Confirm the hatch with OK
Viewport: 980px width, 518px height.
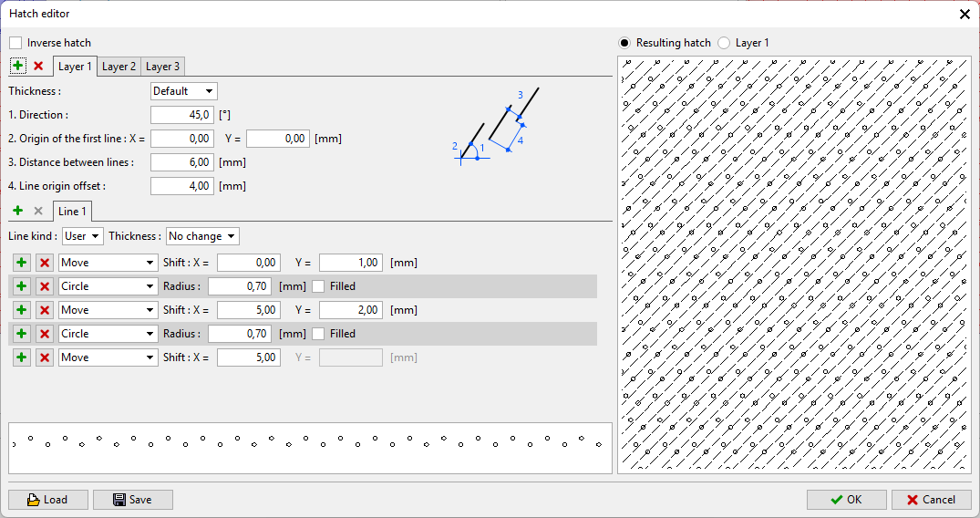coord(846,500)
